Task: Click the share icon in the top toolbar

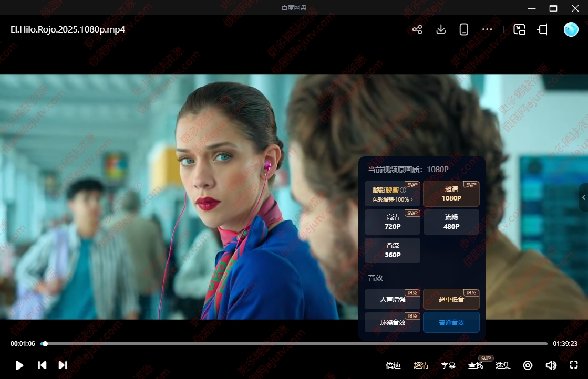Action: [417, 29]
